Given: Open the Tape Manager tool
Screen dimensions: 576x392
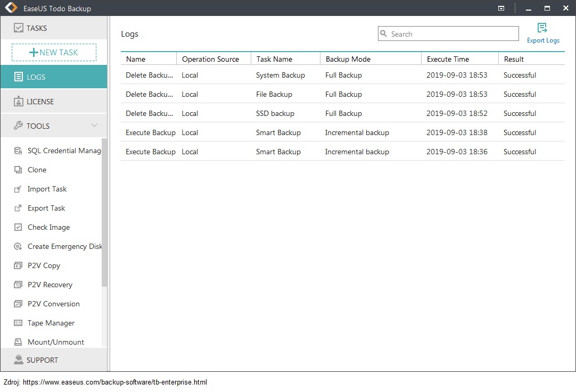Looking at the screenshot, I should pos(51,323).
